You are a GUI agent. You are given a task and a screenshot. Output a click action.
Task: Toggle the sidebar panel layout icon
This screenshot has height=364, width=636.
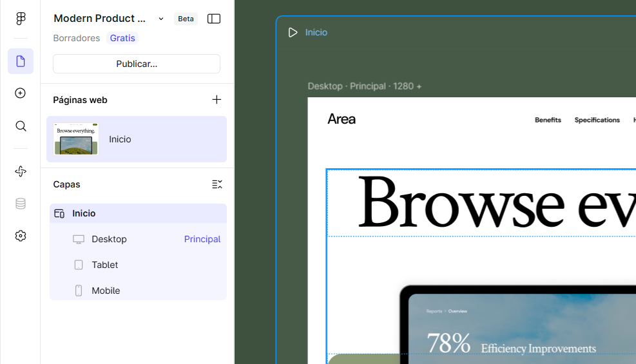pyautogui.click(x=214, y=19)
